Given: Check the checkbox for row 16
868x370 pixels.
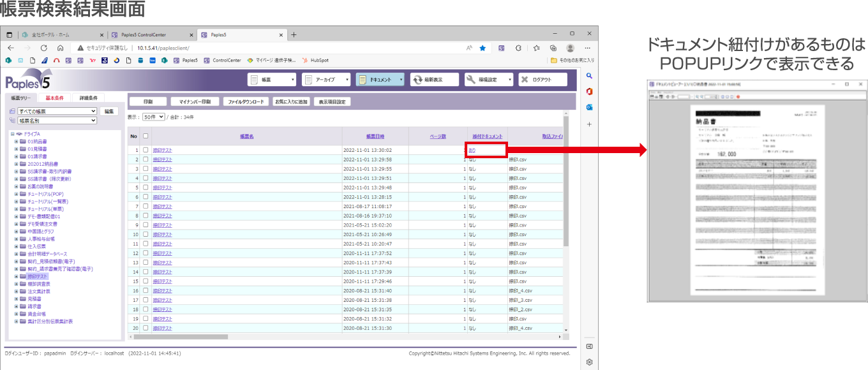Looking at the screenshot, I should [146, 290].
